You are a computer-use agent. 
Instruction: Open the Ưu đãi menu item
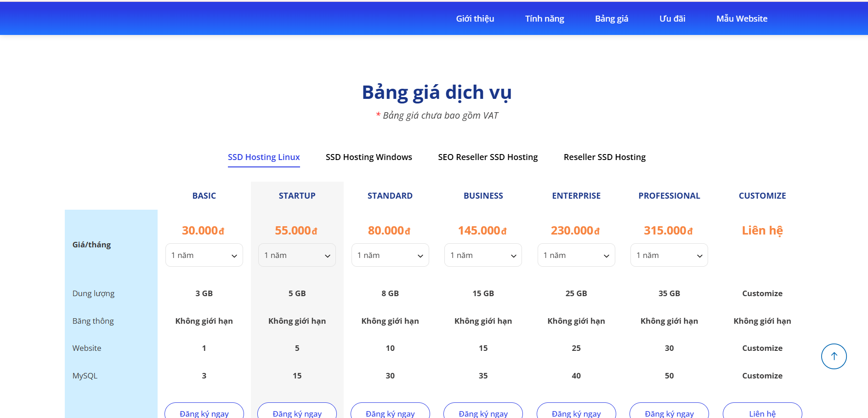pyautogui.click(x=672, y=19)
